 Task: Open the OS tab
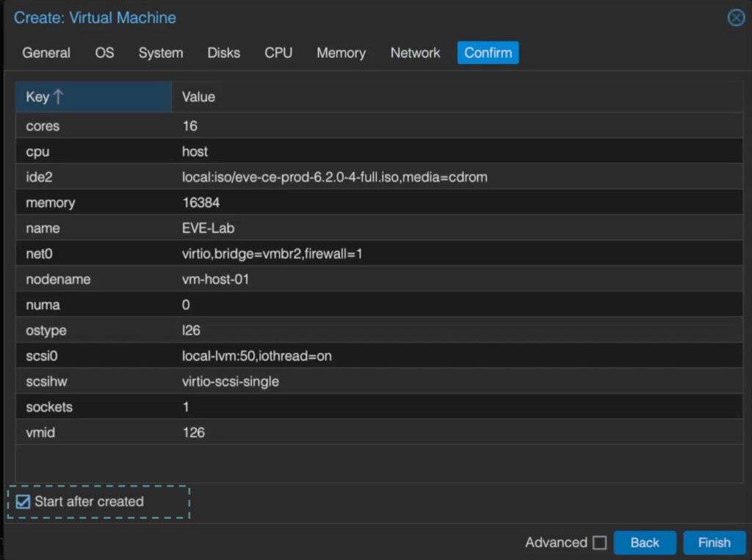pos(104,53)
